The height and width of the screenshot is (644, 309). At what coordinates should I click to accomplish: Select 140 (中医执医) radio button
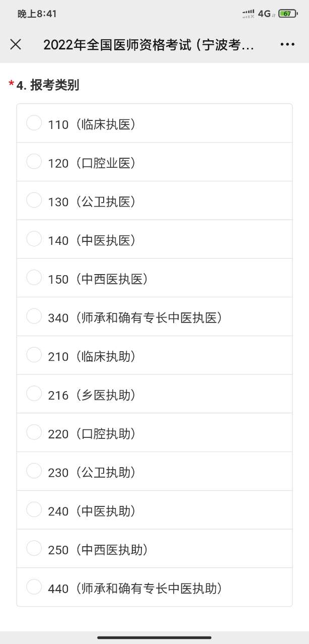(x=34, y=239)
